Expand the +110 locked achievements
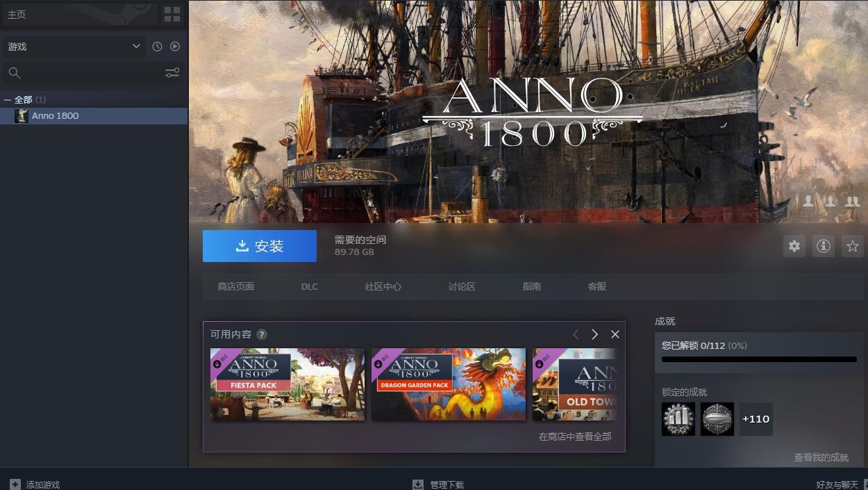868x490 pixels. [x=756, y=419]
